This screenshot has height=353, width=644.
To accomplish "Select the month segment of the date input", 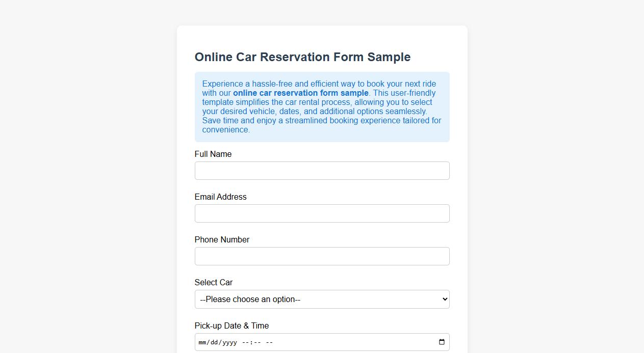I will (203, 342).
